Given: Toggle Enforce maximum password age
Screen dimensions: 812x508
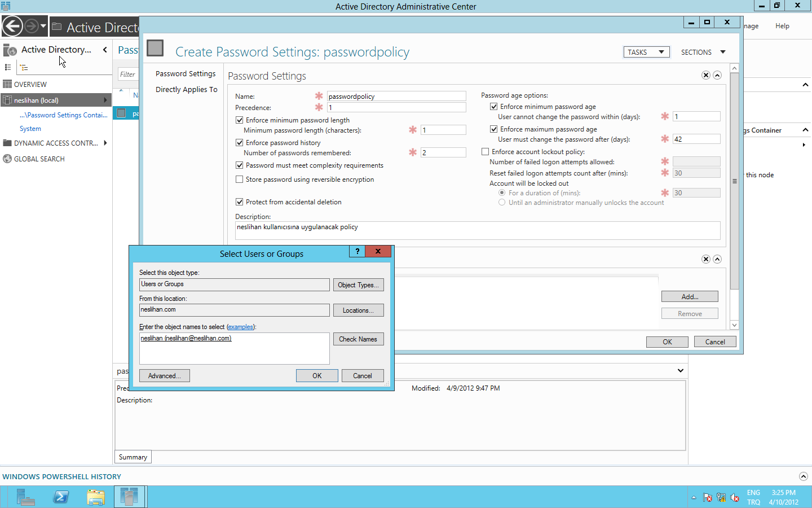Looking at the screenshot, I should coord(494,129).
